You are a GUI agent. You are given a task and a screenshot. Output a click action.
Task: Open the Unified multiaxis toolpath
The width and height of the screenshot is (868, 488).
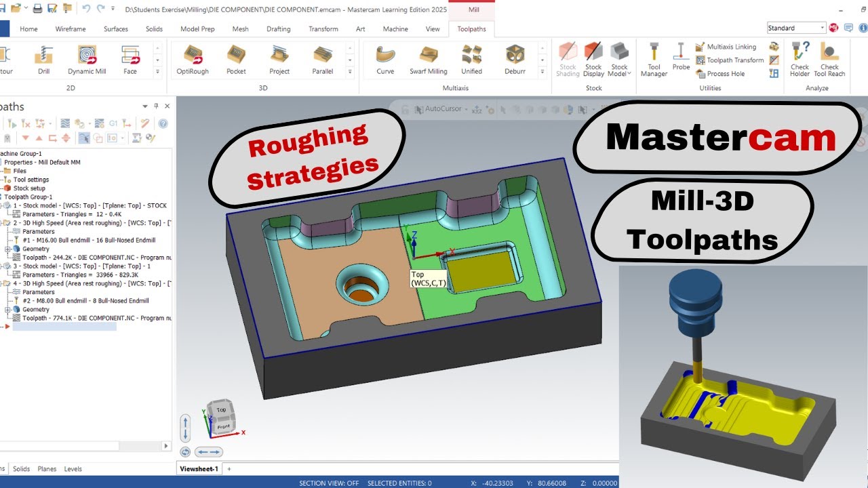tap(472, 60)
